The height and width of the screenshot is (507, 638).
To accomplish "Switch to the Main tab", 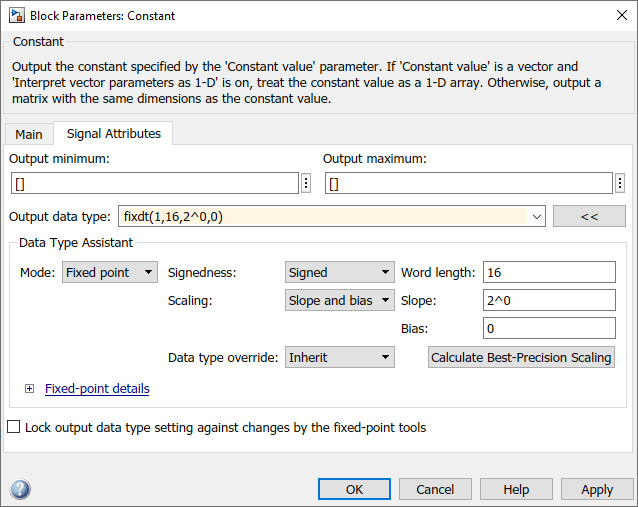I will coord(29,135).
